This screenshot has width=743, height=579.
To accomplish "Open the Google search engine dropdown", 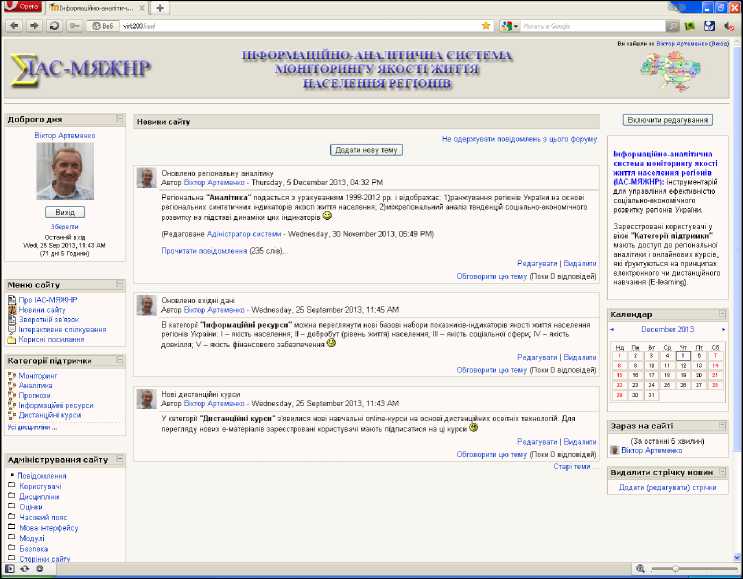I will [515, 25].
